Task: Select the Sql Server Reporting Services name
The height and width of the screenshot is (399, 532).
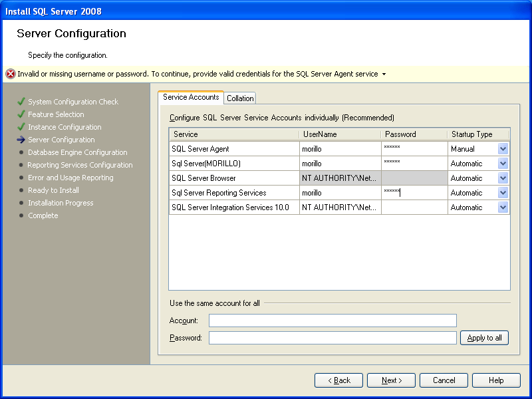Action: coord(219,192)
